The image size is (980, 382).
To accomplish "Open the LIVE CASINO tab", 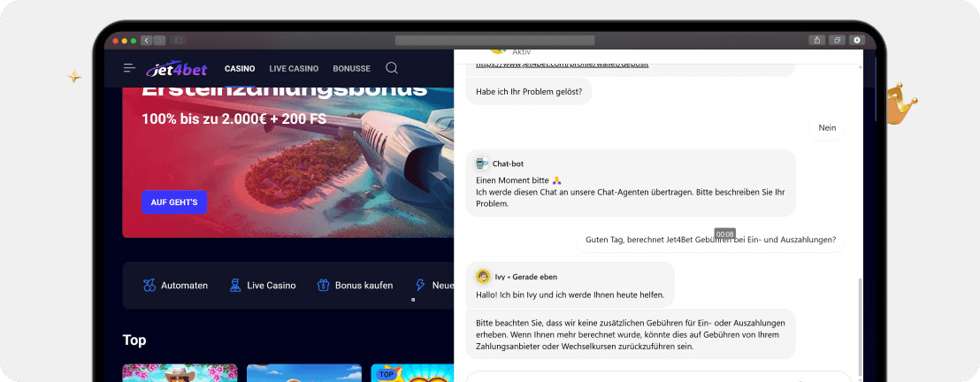I will 294,69.
